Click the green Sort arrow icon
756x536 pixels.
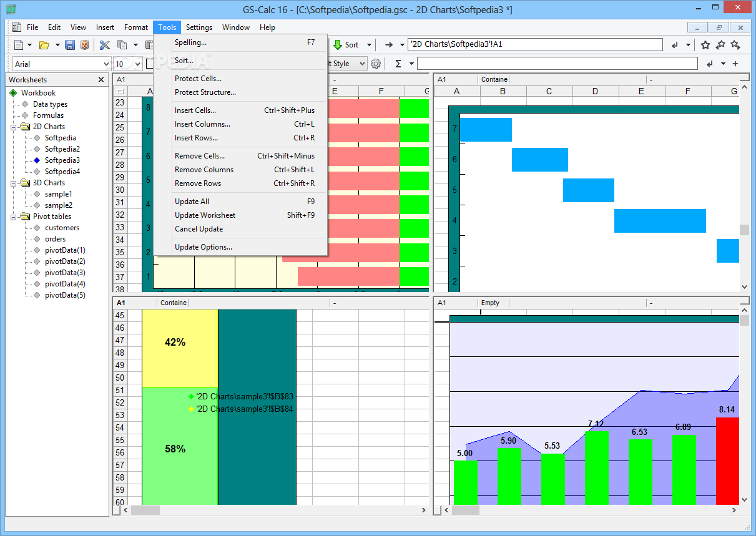[338, 45]
